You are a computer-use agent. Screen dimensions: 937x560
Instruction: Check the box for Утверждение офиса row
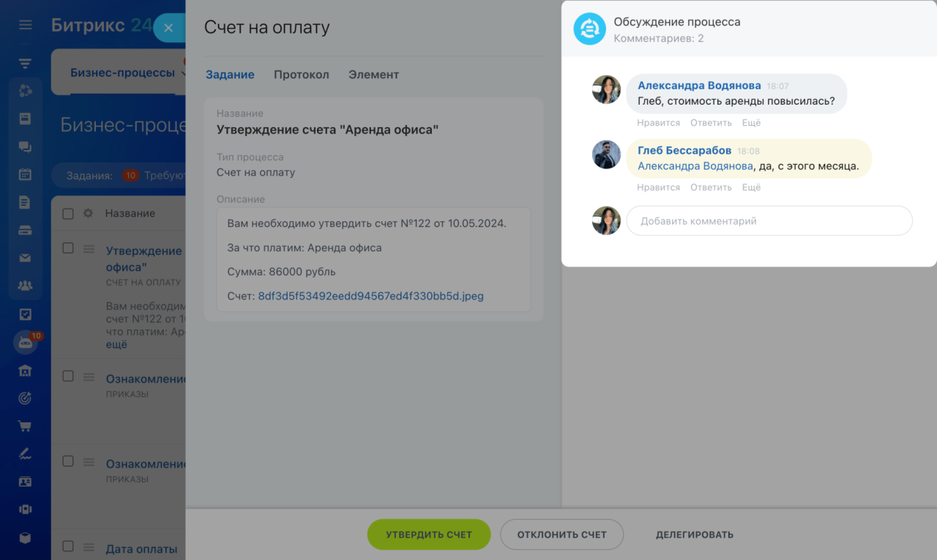coord(68,248)
